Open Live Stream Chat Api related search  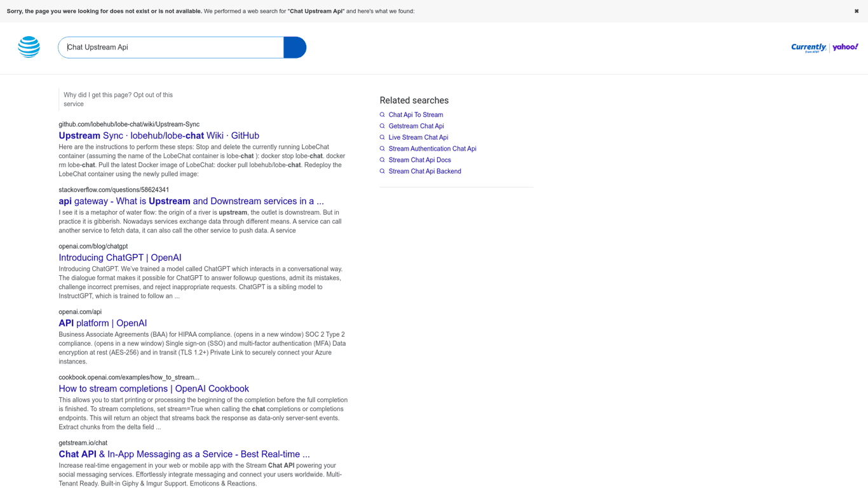click(x=418, y=137)
